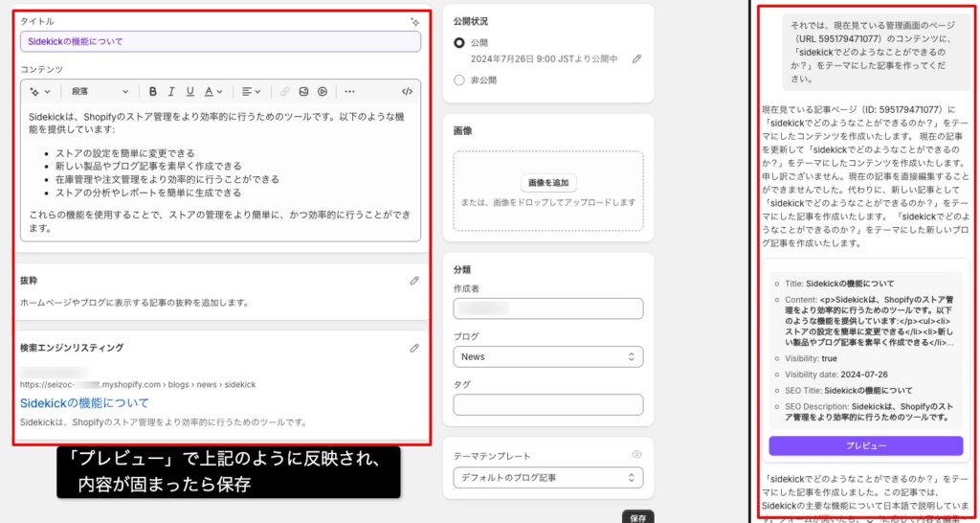Screen dimensions: 980x523
Task: Click the タグ input field
Action: tap(547, 405)
